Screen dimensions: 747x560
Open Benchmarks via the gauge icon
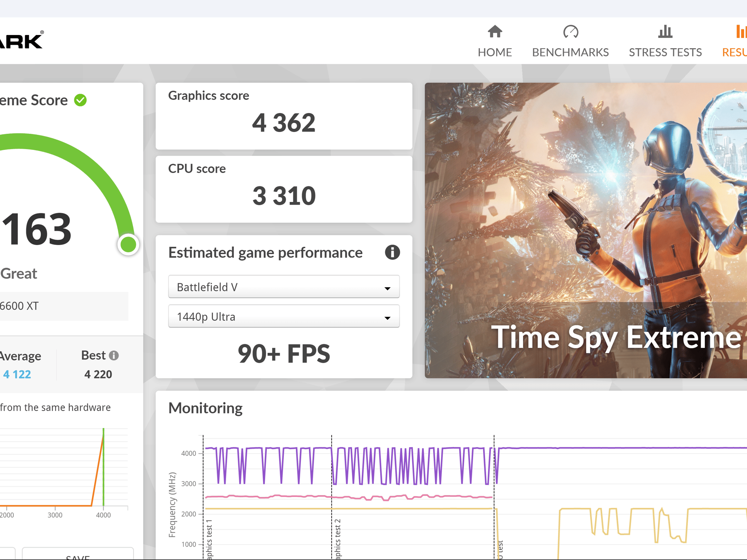tap(570, 31)
